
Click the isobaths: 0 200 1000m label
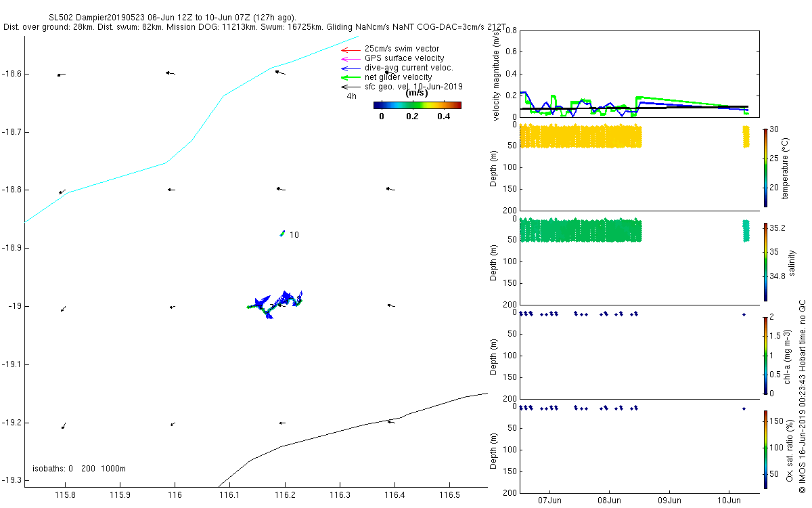pyautogui.click(x=79, y=469)
